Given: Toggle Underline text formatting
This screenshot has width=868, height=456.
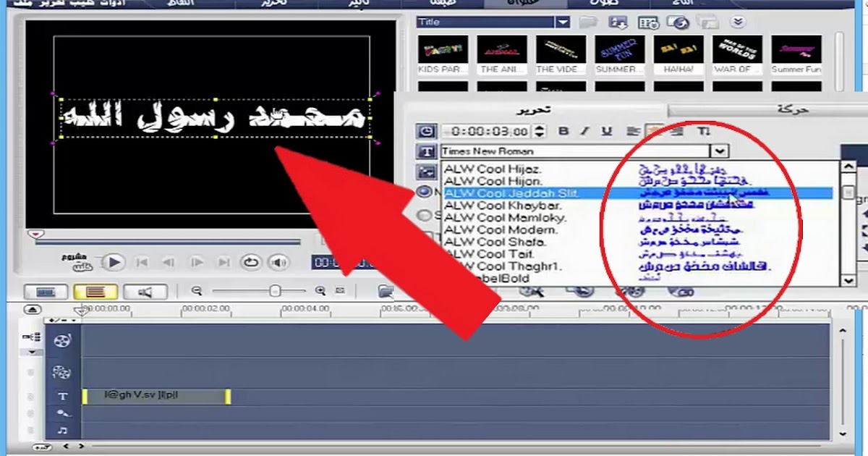Looking at the screenshot, I should (608, 132).
